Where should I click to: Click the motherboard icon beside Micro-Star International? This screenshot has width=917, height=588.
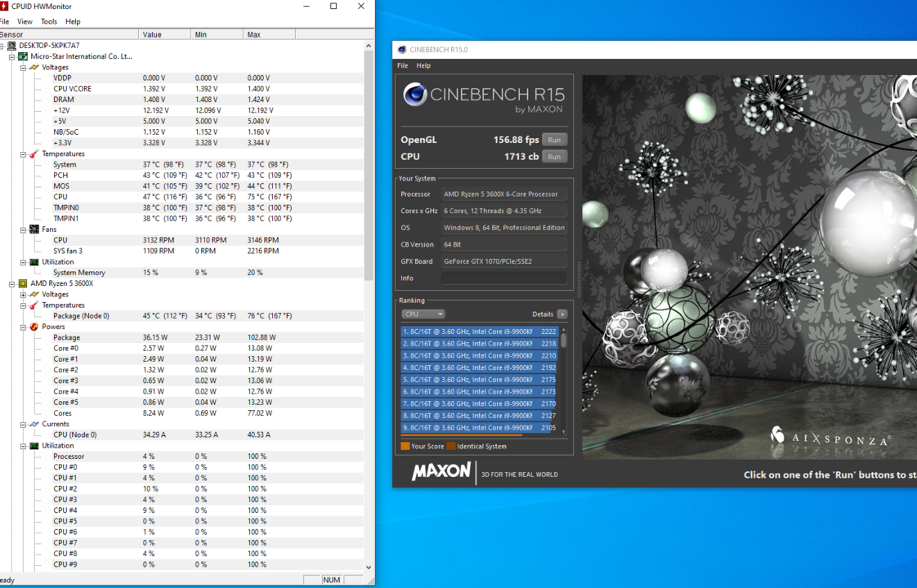click(x=23, y=56)
